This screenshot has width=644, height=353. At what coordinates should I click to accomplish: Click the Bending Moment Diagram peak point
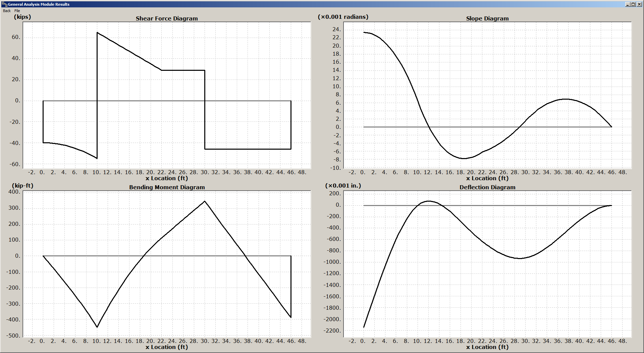point(205,201)
